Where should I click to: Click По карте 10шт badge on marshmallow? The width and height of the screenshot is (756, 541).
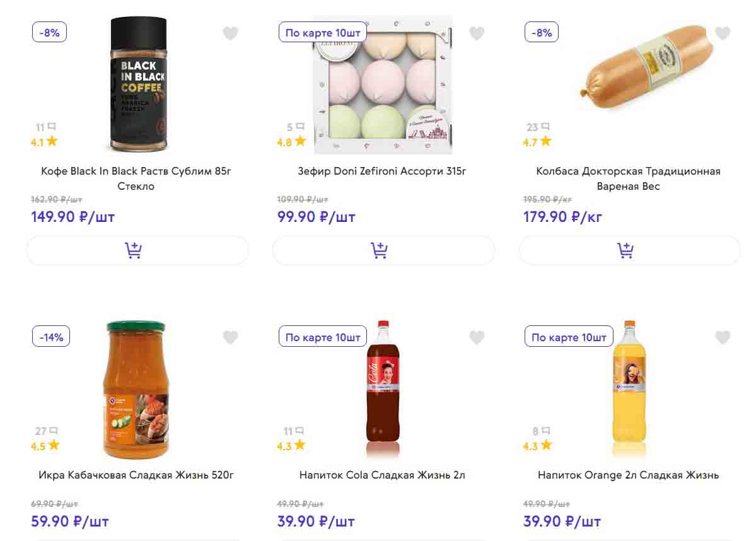pos(323,33)
